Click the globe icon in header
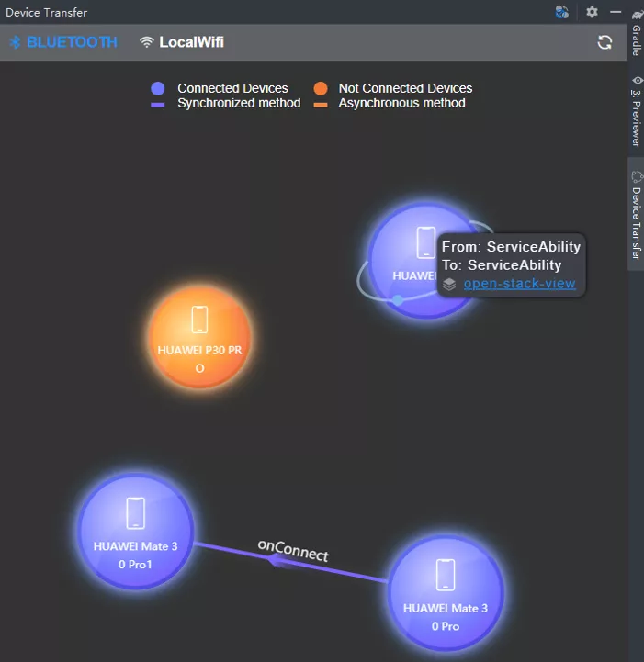 562,12
